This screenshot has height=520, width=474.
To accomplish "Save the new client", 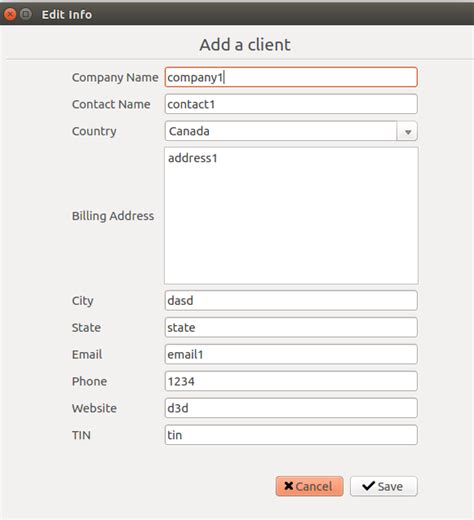I will 384,486.
